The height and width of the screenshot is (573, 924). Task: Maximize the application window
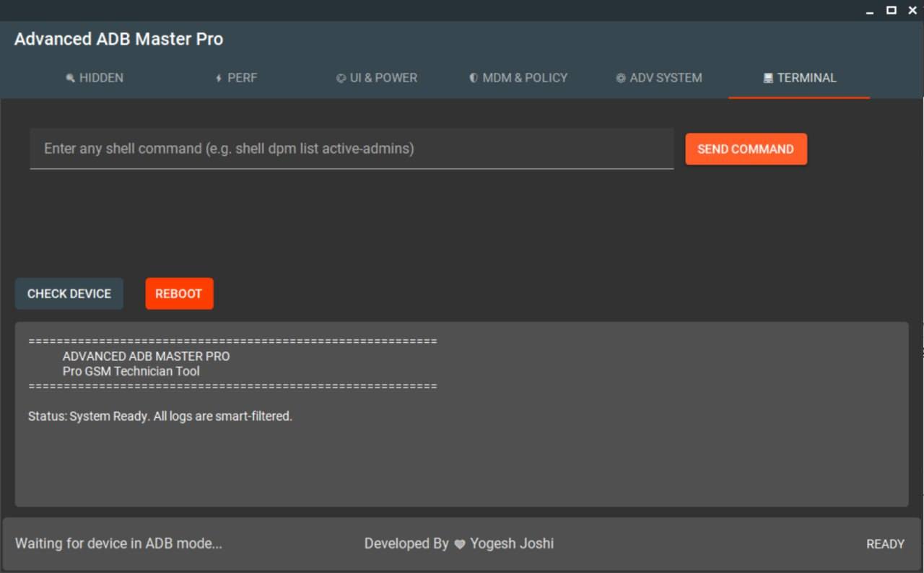click(892, 10)
